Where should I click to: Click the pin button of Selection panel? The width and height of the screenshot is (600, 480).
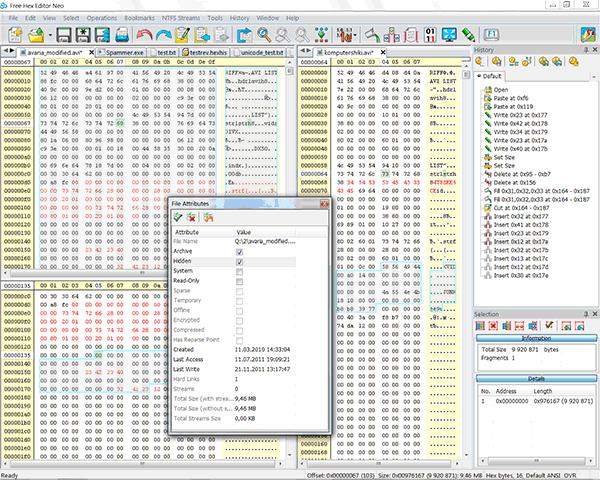tap(586, 314)
